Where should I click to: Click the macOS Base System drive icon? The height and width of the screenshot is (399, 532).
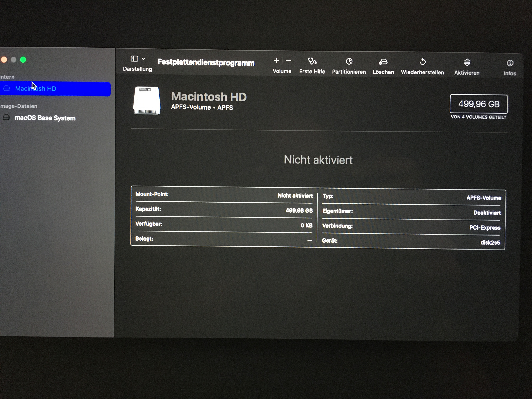tap(6, 117)
